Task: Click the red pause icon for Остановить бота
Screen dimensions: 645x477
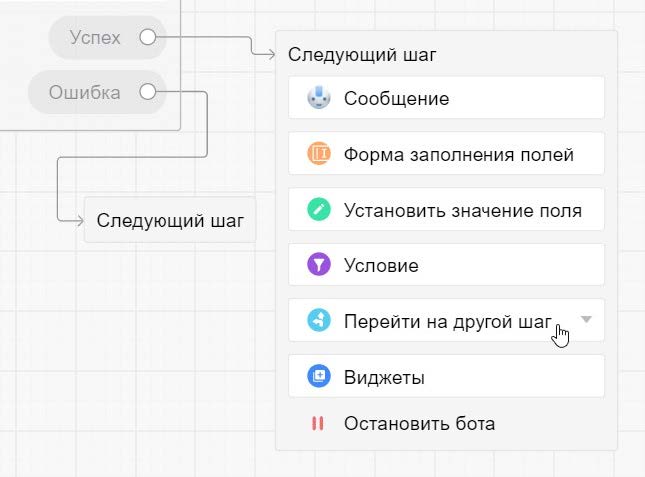Action: tap(318, 423)
